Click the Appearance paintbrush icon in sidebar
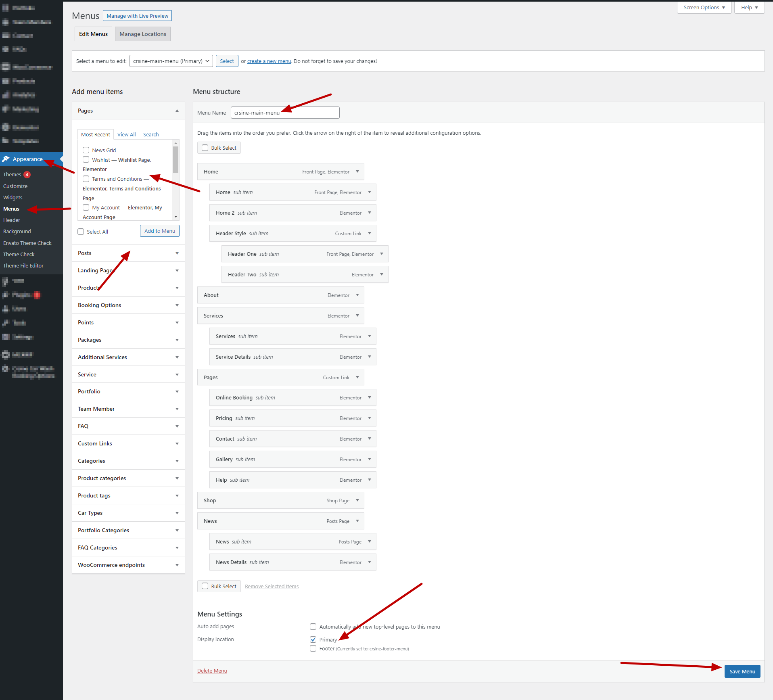 pyautogui.click(x=6, y=159)
